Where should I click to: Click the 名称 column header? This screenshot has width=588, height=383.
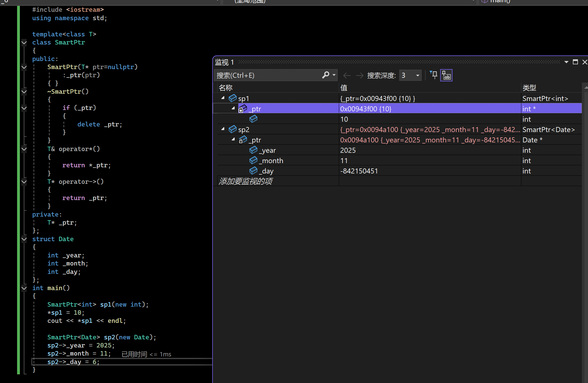[226, 88]
